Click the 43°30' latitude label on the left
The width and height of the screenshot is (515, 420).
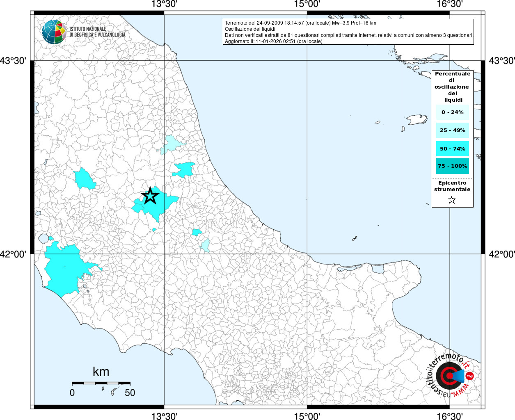point(13,61)
